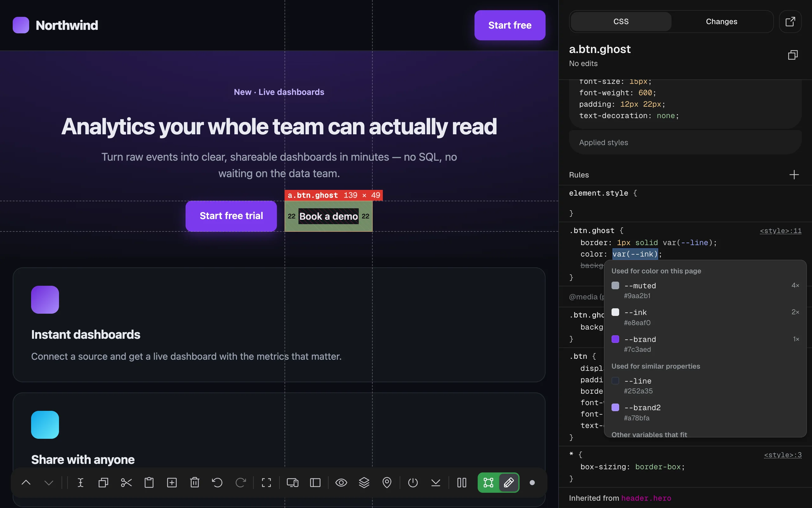Activate the text edit cursor tool
The image size is (812, 508).
point(81,483)
